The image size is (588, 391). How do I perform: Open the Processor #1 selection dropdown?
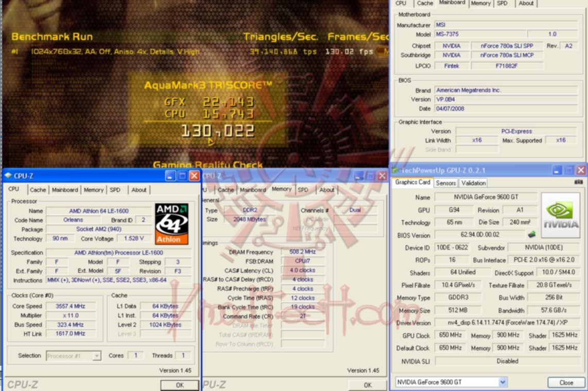coord(97,356)
